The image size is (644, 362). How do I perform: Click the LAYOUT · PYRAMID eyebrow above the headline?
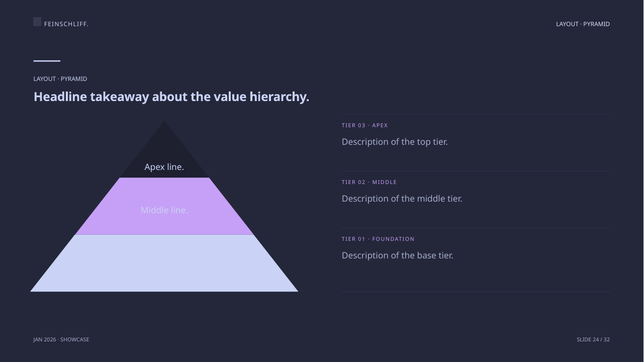point(60,79)
